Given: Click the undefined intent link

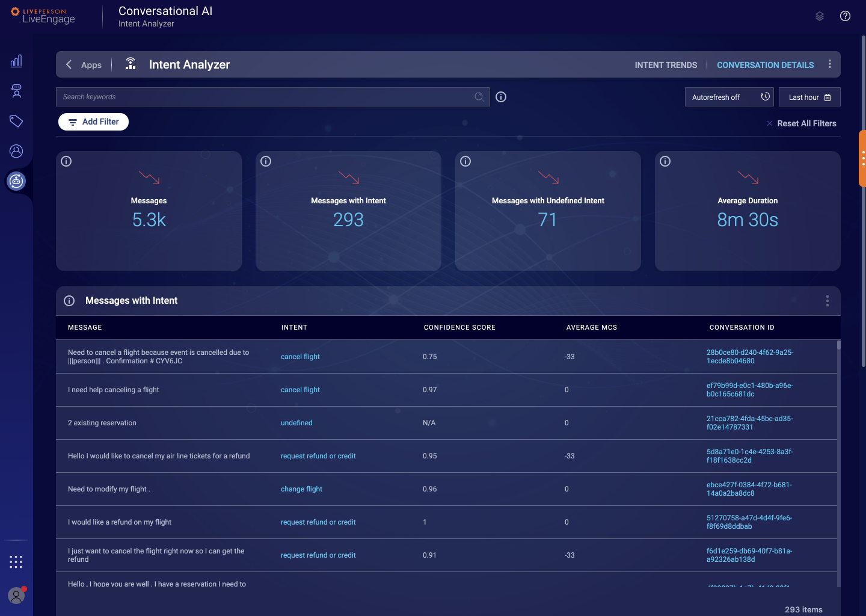Looking at the screenshot, I should tap(296, 423).
